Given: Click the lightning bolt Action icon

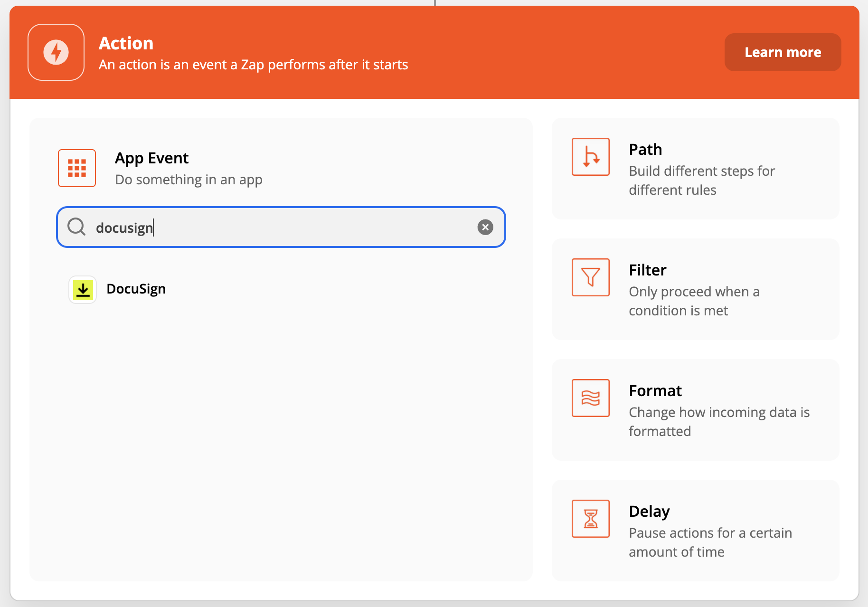Looking at the screenshot, I should [56, 52].
